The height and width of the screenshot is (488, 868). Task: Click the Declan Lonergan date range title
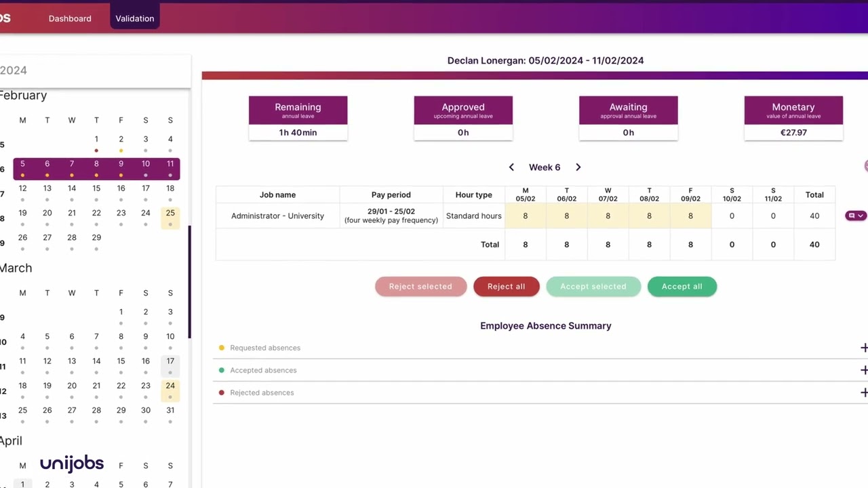click(x=546, y=60)
